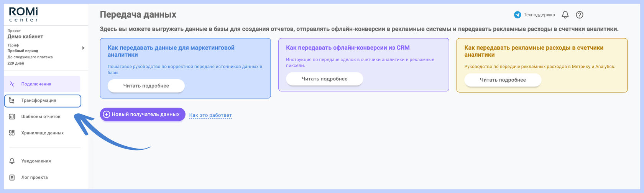This screenshot has width=644, height=193.
Task: Open notifications bell in top header
Action: tap(565, 15)
